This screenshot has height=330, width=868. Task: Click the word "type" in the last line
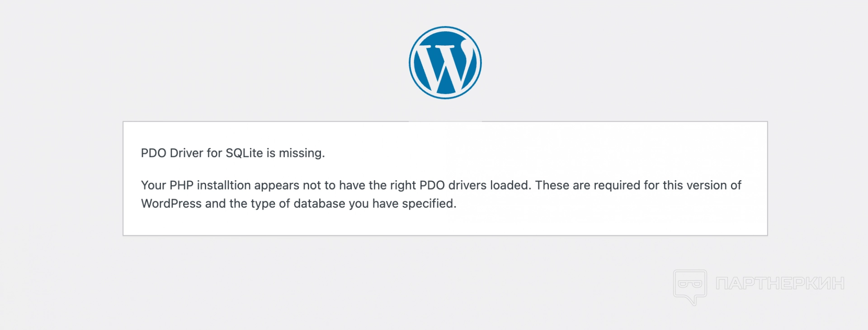click(263, 204)
